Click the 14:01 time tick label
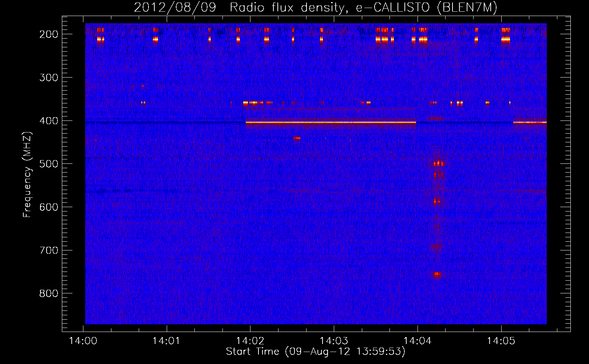 pyautogui.click(x=166, y=341)
